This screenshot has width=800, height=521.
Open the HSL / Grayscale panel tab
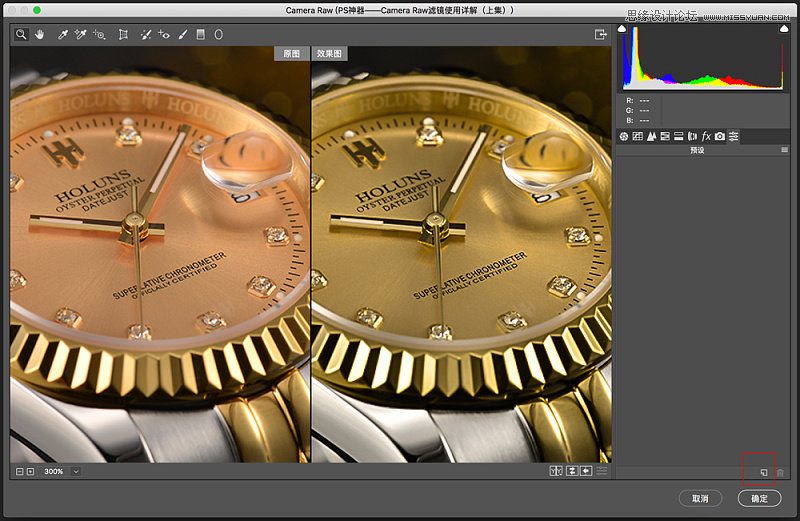[665, 136]
